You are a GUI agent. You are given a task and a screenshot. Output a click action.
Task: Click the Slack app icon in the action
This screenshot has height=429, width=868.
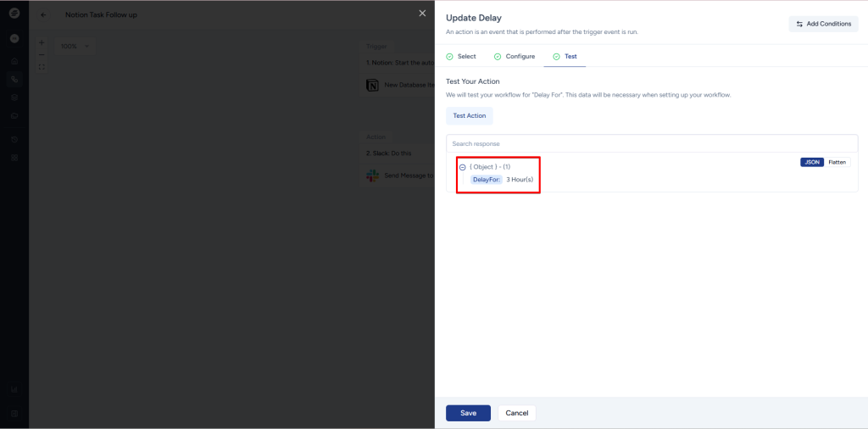pos(372,175)
